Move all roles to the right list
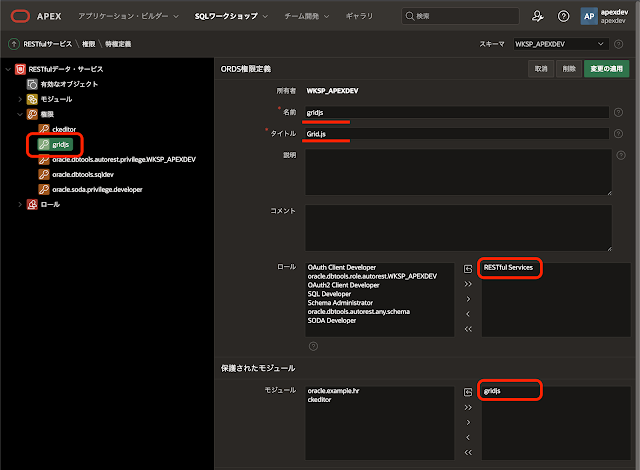 click(x=468, y=284)
